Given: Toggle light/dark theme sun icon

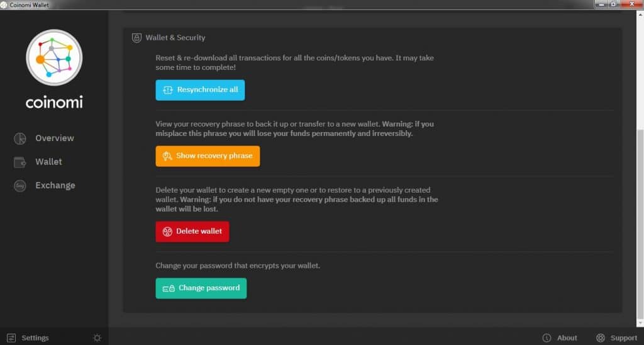Looking at the screenshot, I should click(x=97, y=338).
